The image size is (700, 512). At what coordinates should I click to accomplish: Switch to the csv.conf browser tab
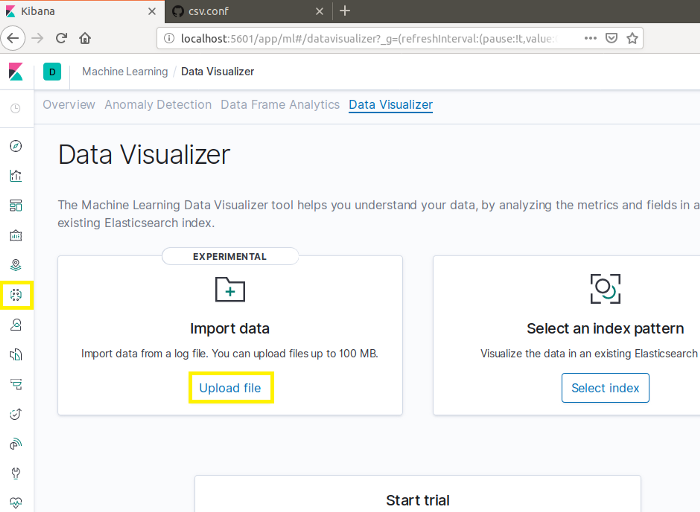coord(248,11)
